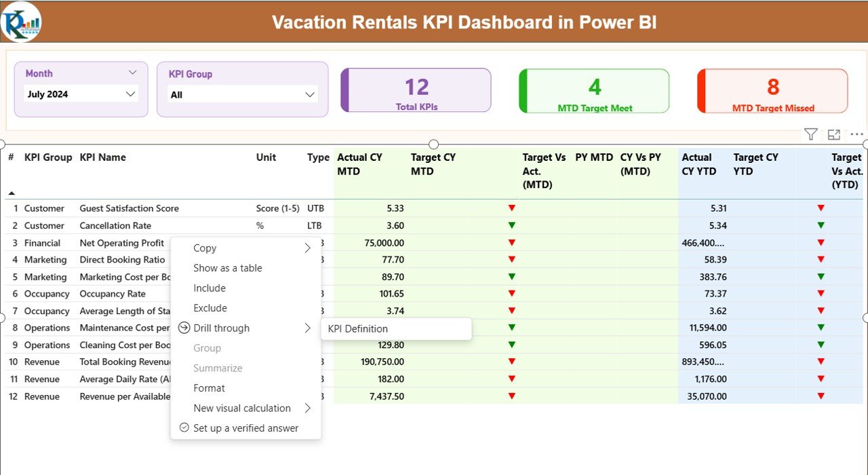Click red YTD triangle for Revenue per Available Room
Screen dimensions: 868x475
pos(821,396)
